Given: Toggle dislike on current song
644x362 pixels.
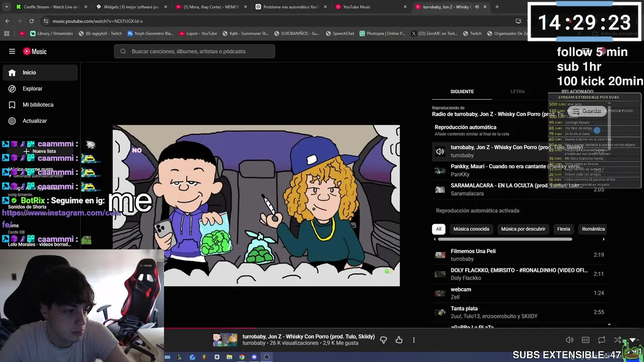Looking at the screenshot, I should point(383,340).
